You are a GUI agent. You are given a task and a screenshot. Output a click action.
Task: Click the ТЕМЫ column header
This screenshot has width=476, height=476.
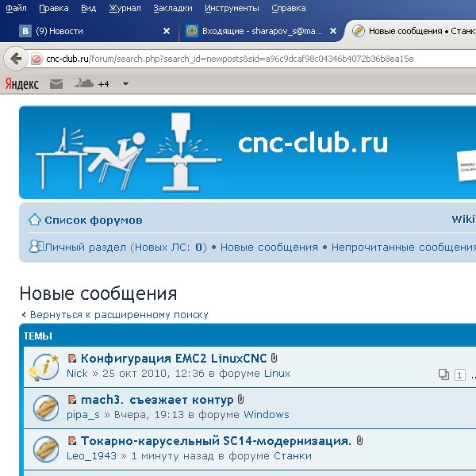tap(37, 336)
